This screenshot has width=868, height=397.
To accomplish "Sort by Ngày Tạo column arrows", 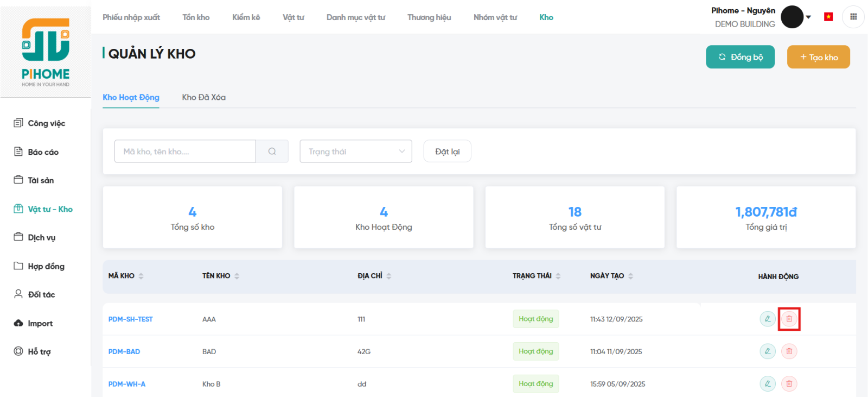I will [630, 276].
